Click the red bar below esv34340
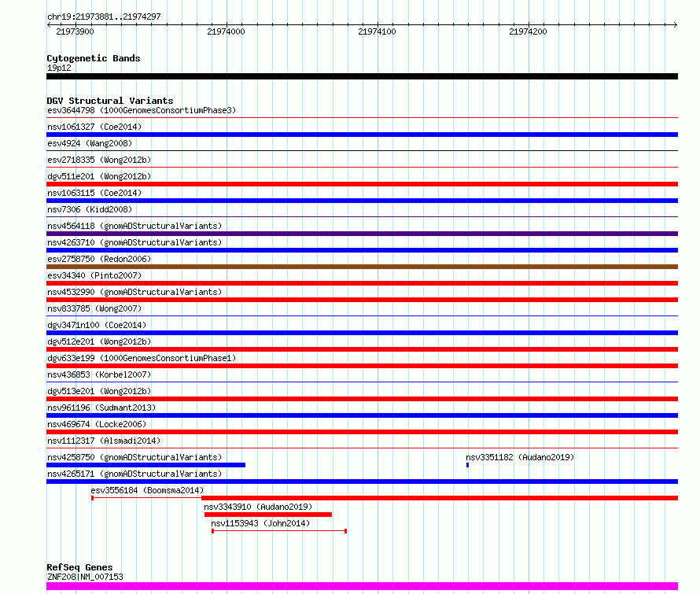This screenshot has width=700, height=594. [x=362, y=283]
